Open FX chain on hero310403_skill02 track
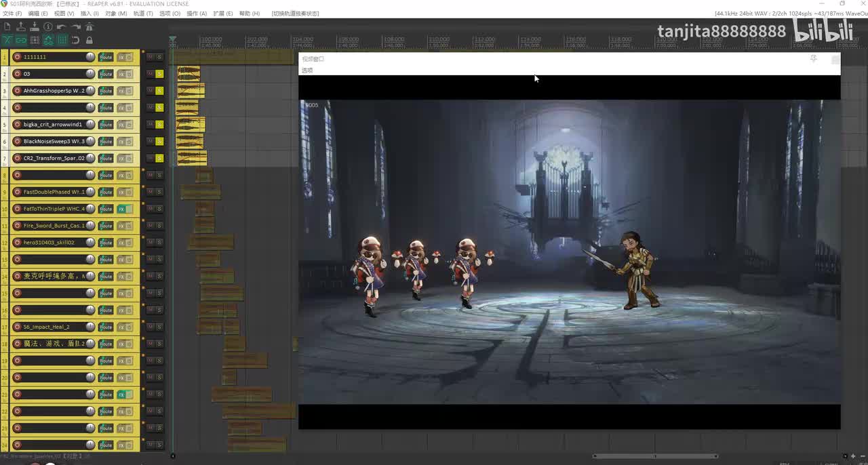868x465 pixels. (x=122, y=243)
